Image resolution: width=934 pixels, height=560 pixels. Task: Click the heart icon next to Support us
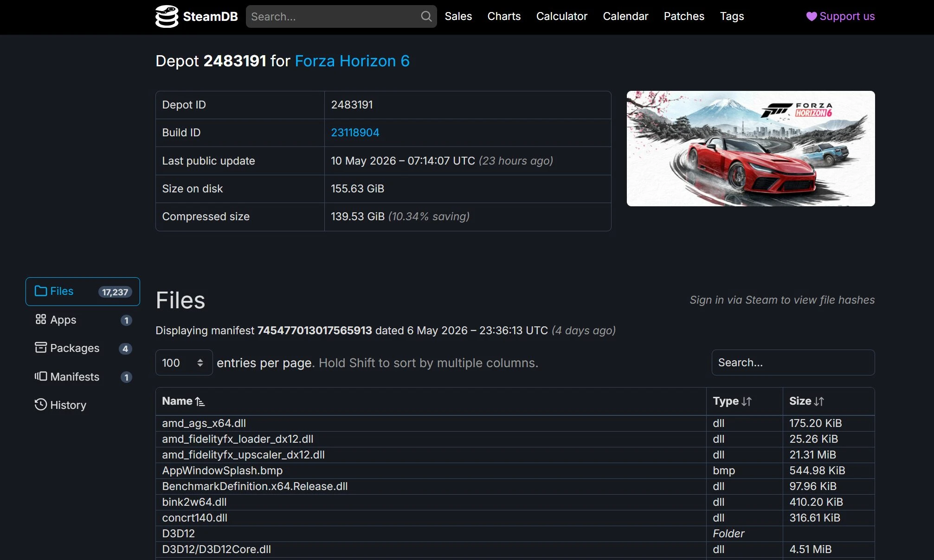pos(812,17)
